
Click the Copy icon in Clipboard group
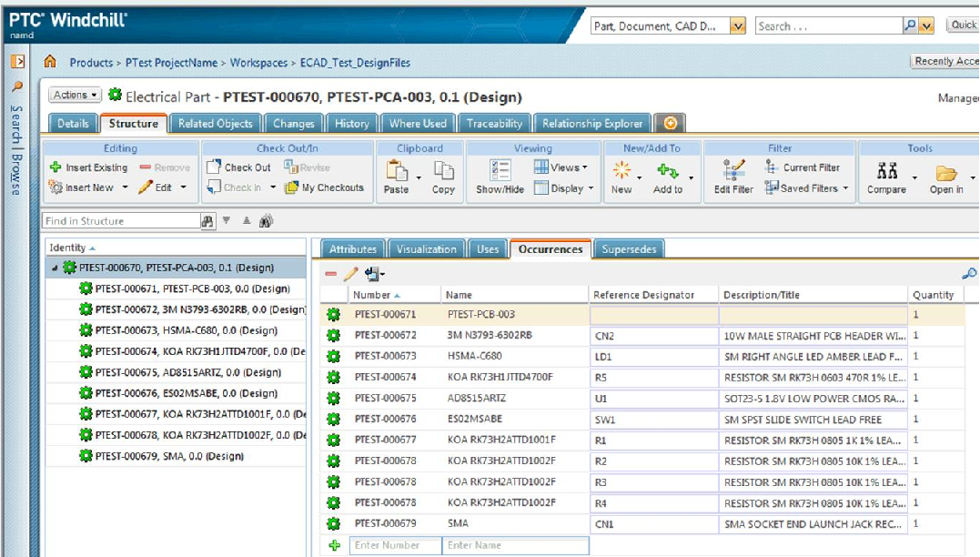pyautogui.click(x=444, y=171)
